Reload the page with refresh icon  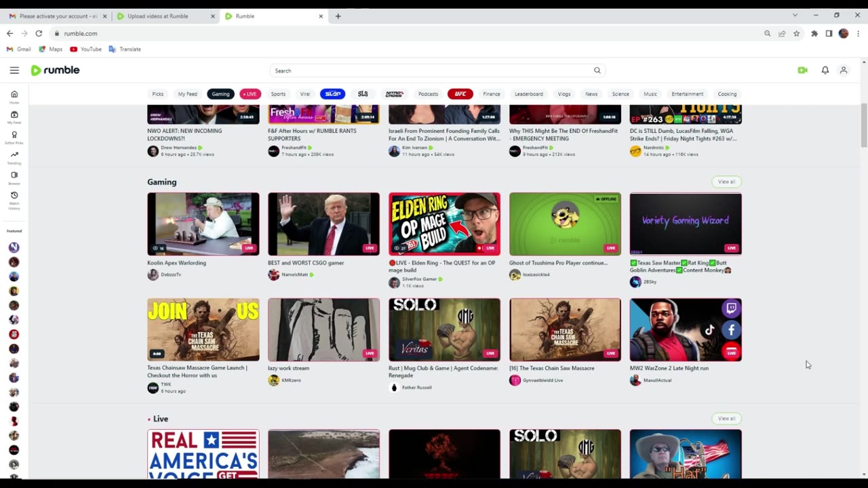click(39, 33)
